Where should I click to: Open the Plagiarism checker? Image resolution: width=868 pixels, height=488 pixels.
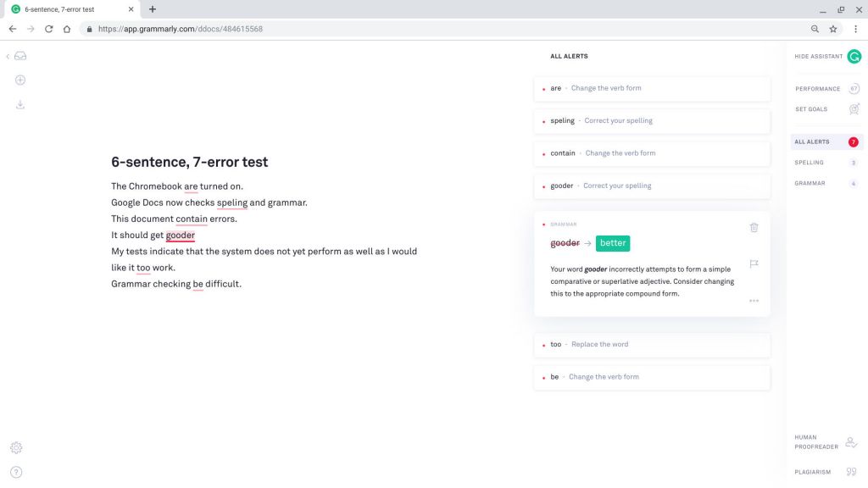[x=811, y=472]
